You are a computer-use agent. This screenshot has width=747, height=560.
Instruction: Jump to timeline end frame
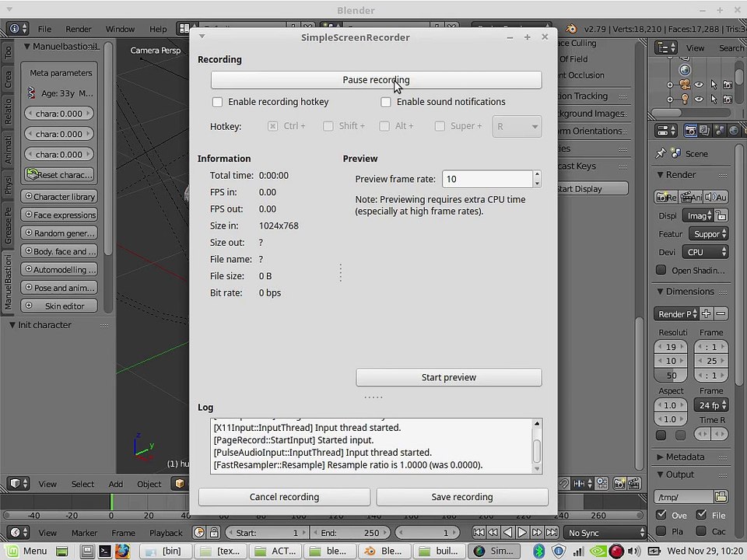coord(552,532)
